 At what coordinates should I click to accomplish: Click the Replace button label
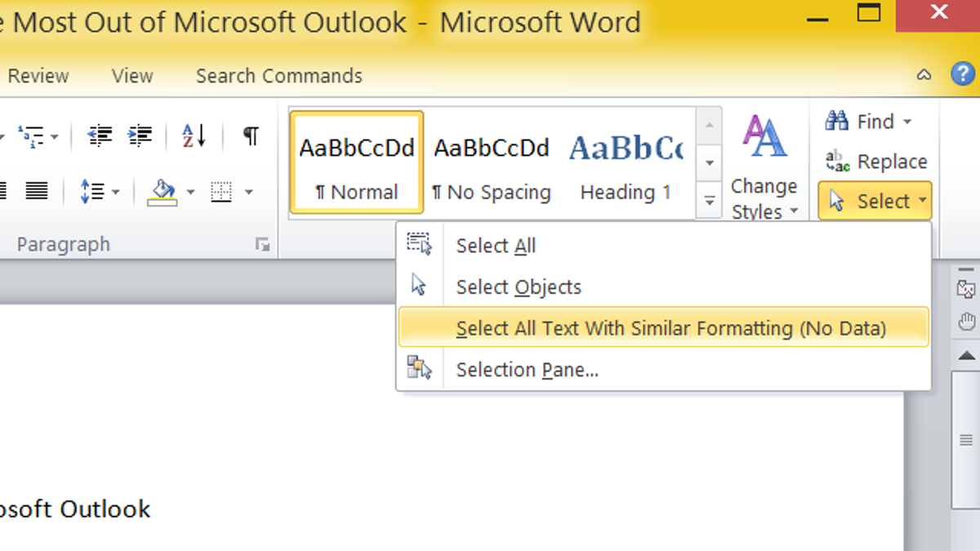(x=892, y=162)
